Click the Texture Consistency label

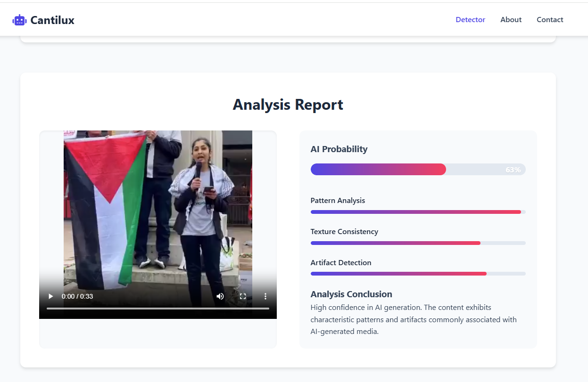tap(344, 232)
